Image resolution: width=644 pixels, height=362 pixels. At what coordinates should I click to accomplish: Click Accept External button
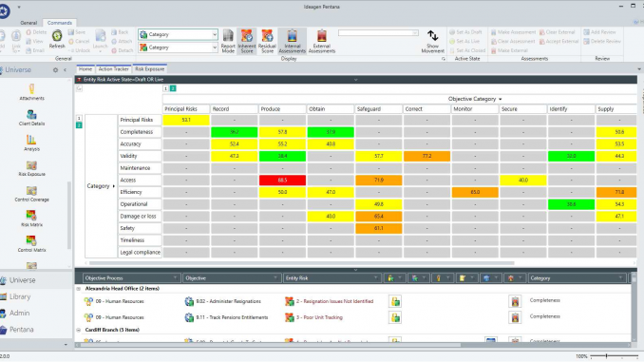pos(559,41)
